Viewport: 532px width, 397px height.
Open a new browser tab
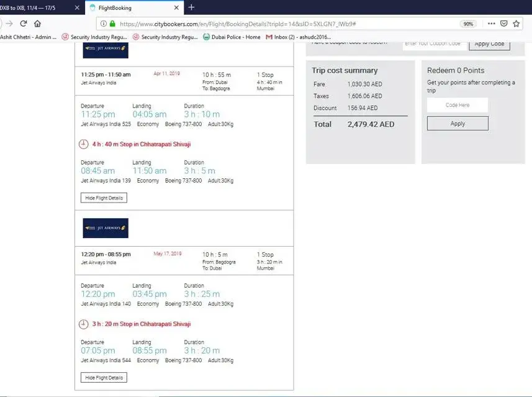pos(191,7)
